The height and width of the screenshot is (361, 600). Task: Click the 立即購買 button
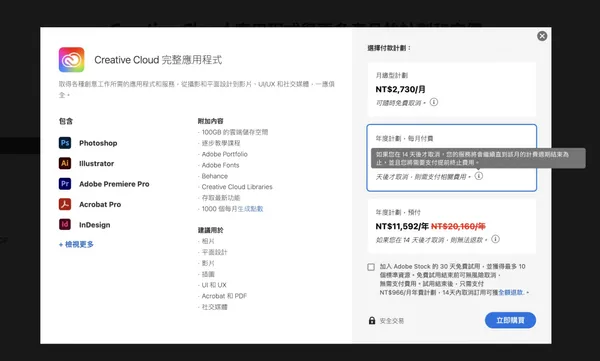click(510, 320)
